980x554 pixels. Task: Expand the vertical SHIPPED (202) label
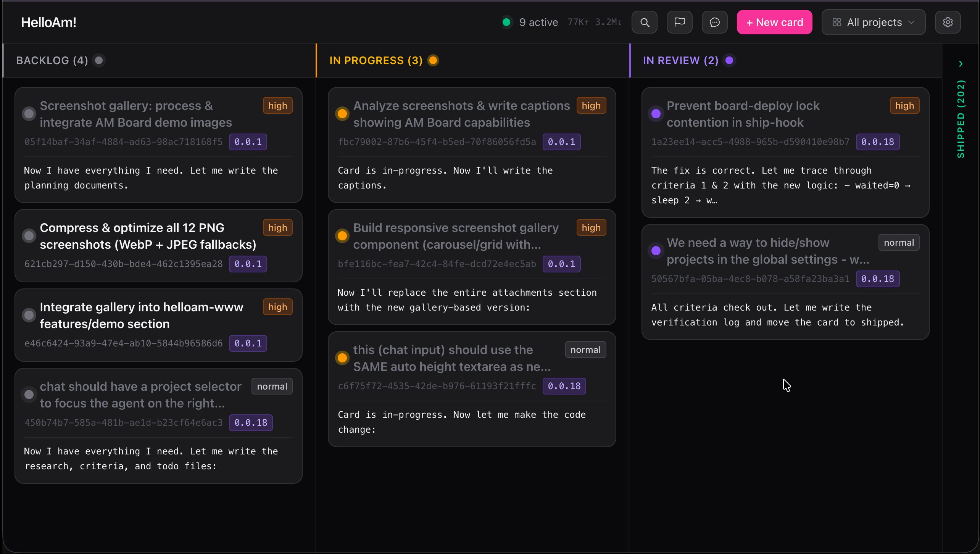click(961, 119)
